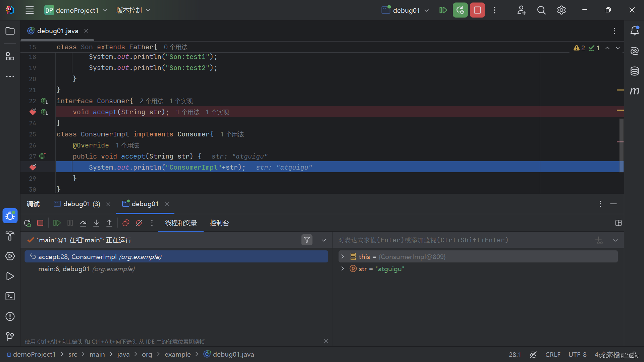Toggle debugger layout settings icon
Viewport: 644px width, 362px height.
(619, 223)
